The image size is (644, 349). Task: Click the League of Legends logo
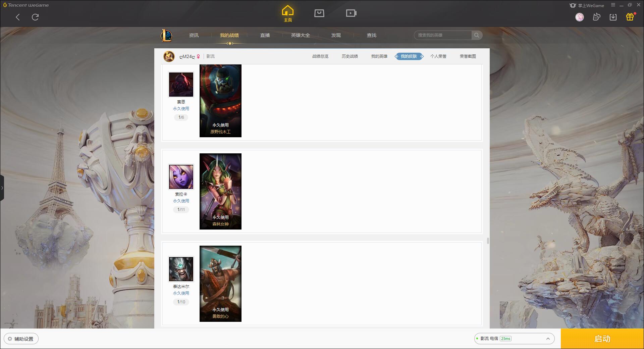coord(166,35)
